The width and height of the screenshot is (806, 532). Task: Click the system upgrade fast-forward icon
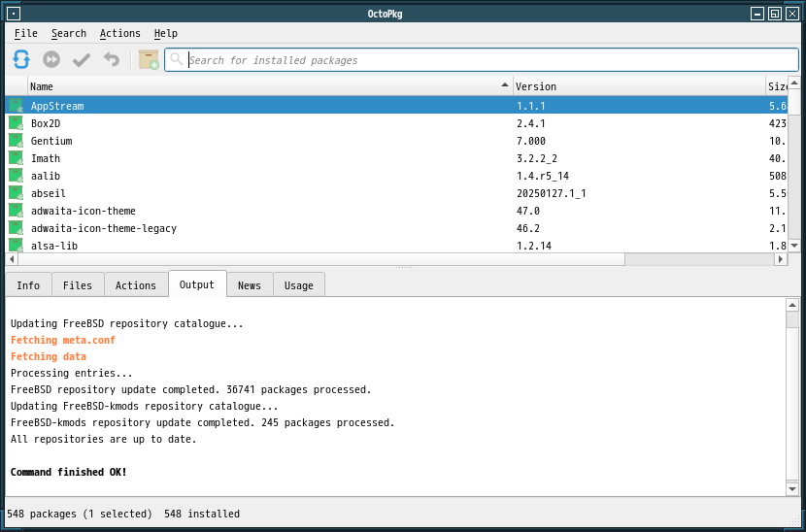coord(51,59)
